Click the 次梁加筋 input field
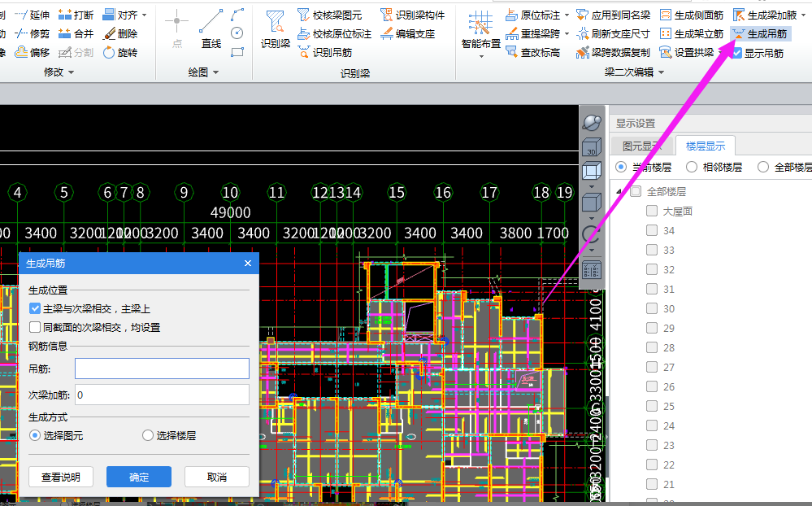 (x=162, y=395)
